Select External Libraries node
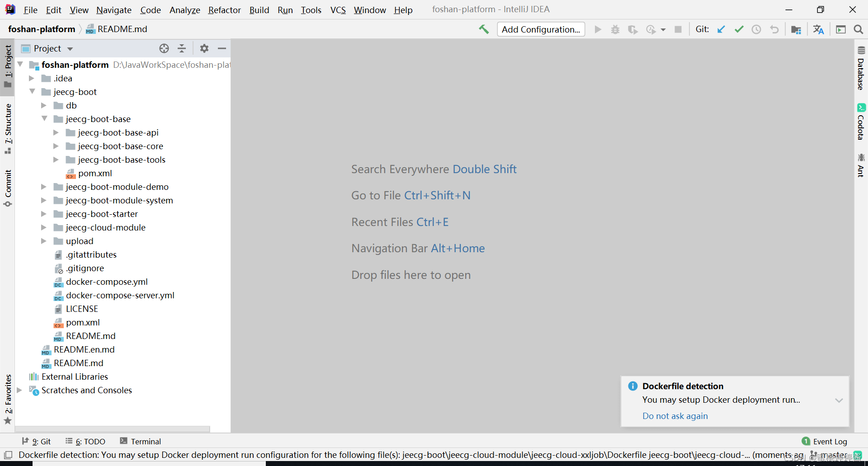The height and width of the screenshot is (466, 868). [75, 377]
